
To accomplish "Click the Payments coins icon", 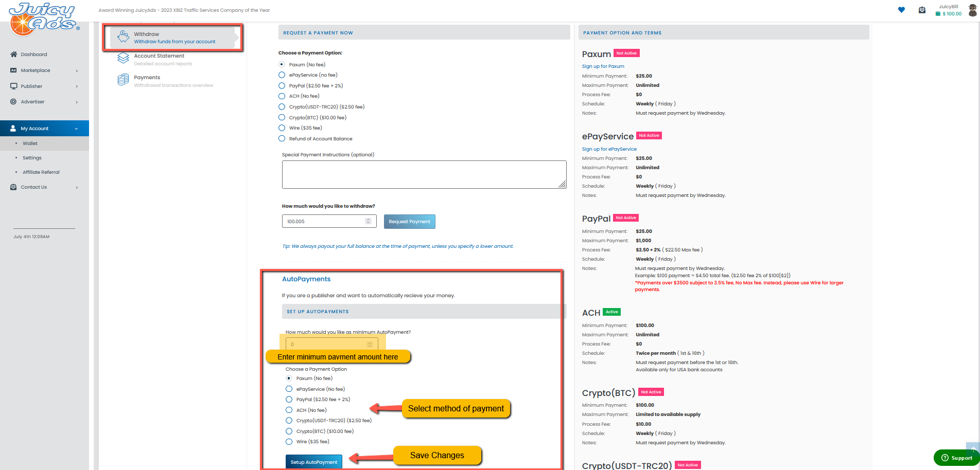I will click(123, 80).
